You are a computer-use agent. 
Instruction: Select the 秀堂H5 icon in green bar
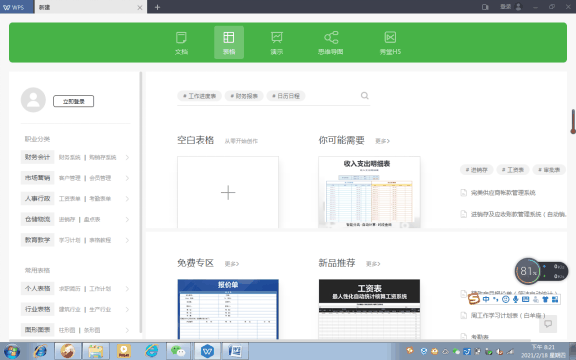point(390,43)
